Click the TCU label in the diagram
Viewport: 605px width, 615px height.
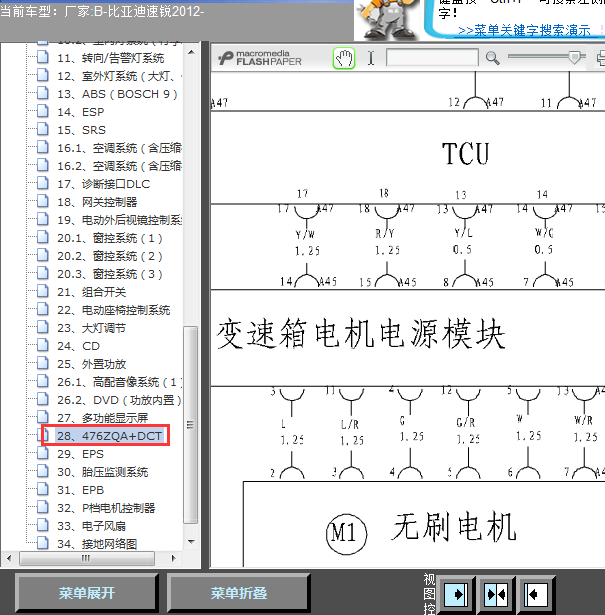tap(466, 154)
